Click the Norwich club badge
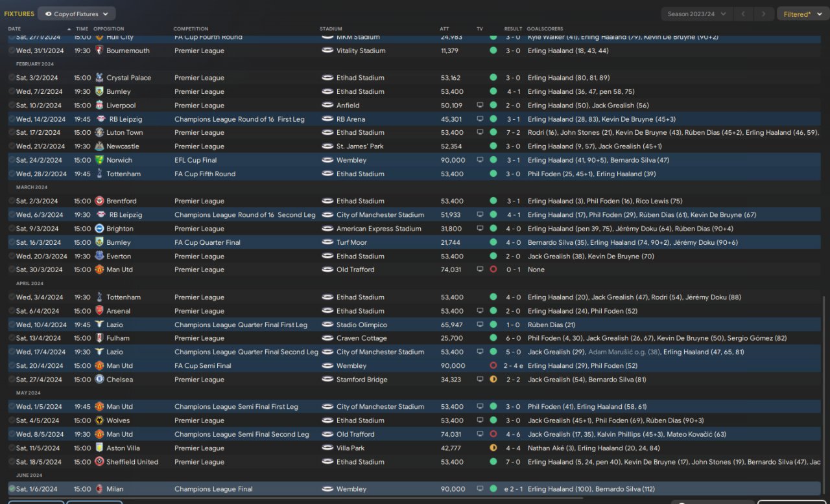The image size is (830, 504). [99, 160]
